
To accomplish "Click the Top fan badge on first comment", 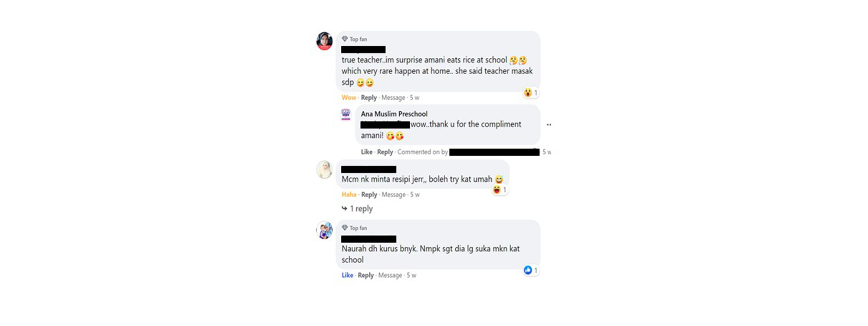I will pyautogui.click(x=354, y=39).
